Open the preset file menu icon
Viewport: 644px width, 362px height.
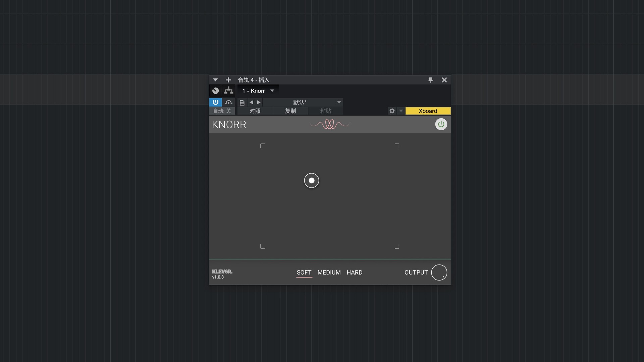coord(242,103)
